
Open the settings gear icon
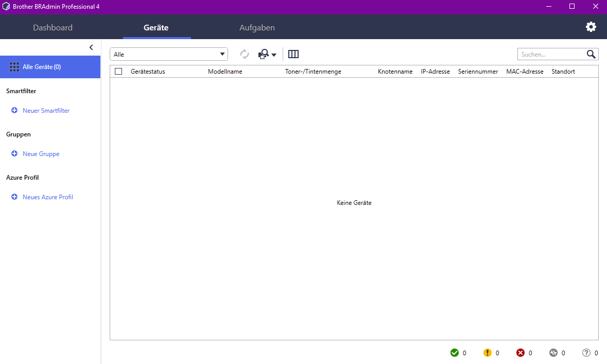(591, 27)
